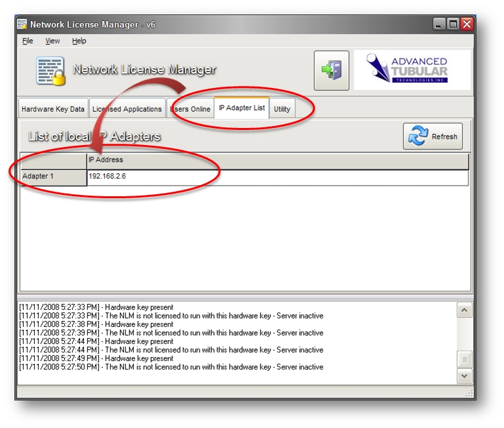504x428 pixels.
Task: Open the View menu
Action: coord(52,41)
